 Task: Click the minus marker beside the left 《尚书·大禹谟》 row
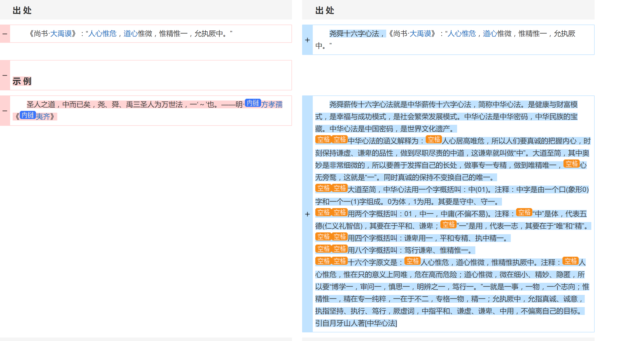5,34
